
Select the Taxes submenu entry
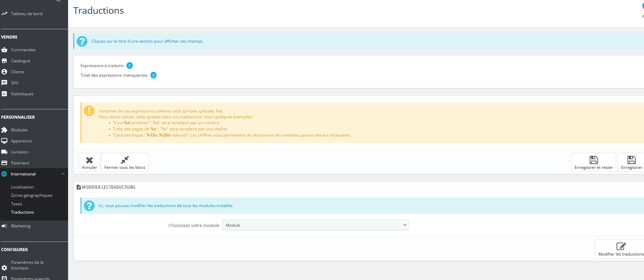tap(17, 204)
